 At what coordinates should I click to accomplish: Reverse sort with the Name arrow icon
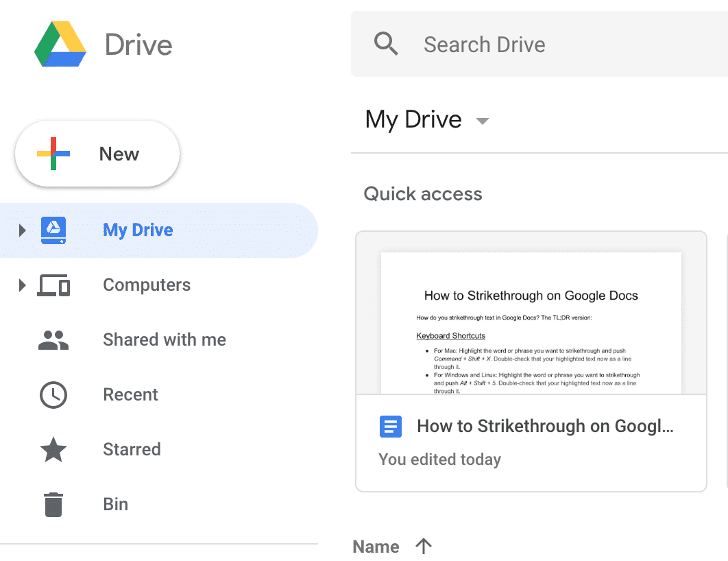pyautogui.click(x=424, y=546)
